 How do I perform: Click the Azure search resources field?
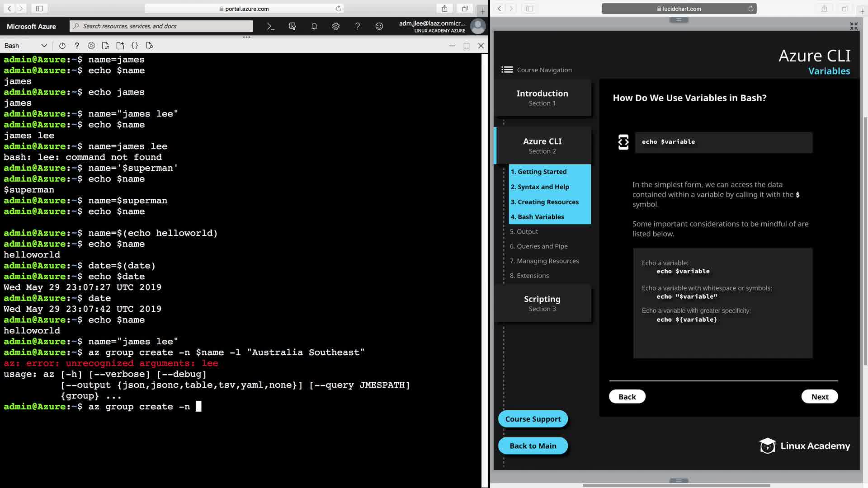point(161,26)
